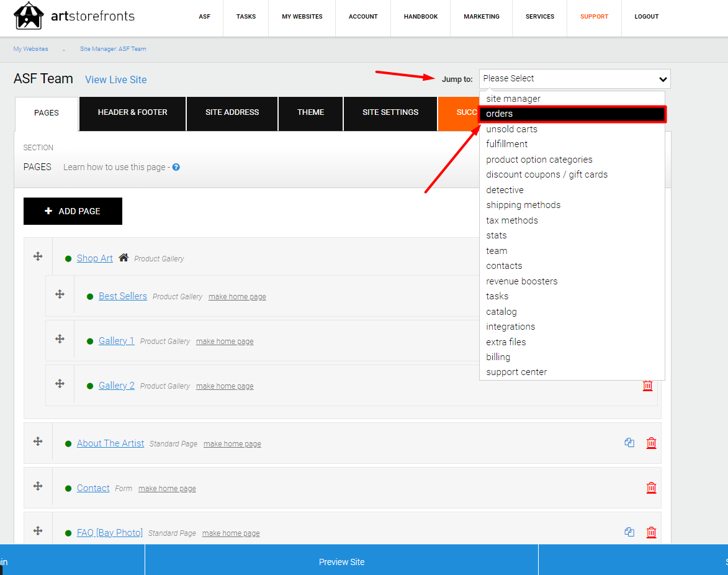
Task: Click move handle for Best Sellers row
Action: 60,294
